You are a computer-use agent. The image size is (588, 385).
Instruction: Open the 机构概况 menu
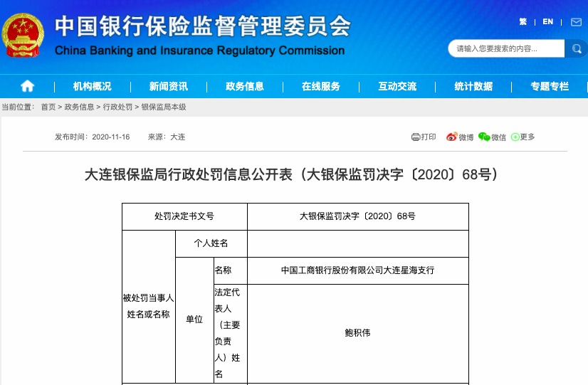[93, 87]
